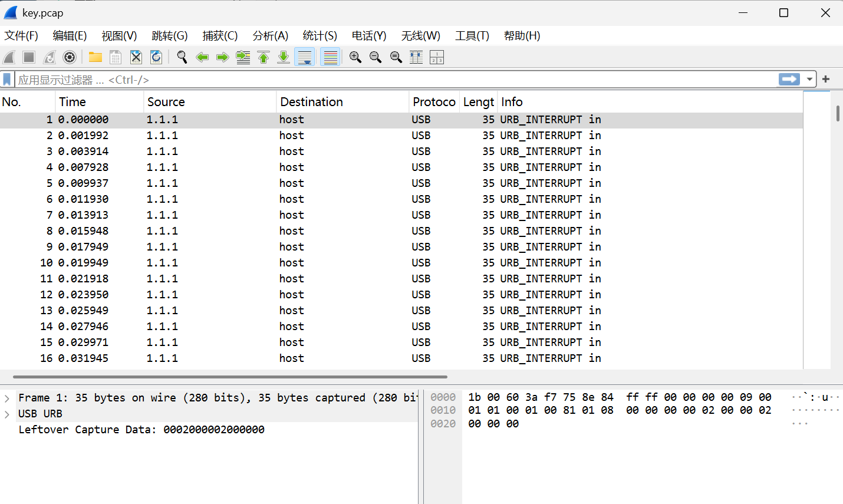Image resolution: width=843 pixels, height=504 pixels.
Task: Open the 分析(A) menu
Action: pos(271,36)
